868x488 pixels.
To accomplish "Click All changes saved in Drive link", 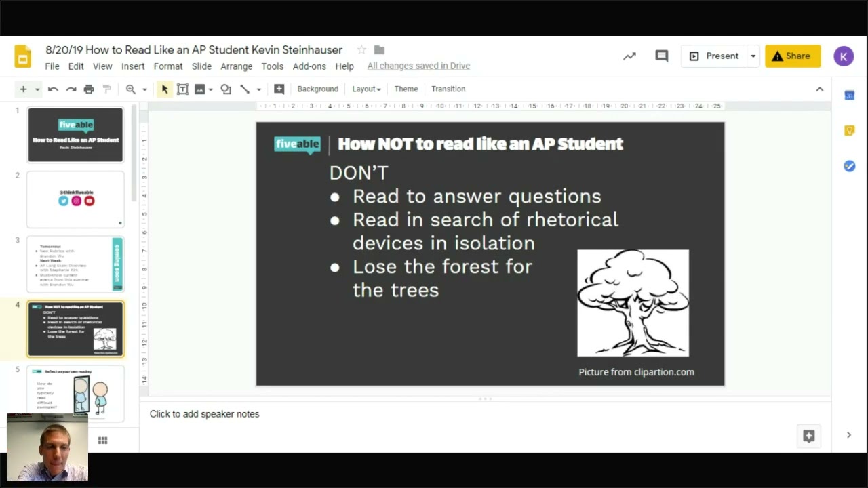I will coord(418,66).
